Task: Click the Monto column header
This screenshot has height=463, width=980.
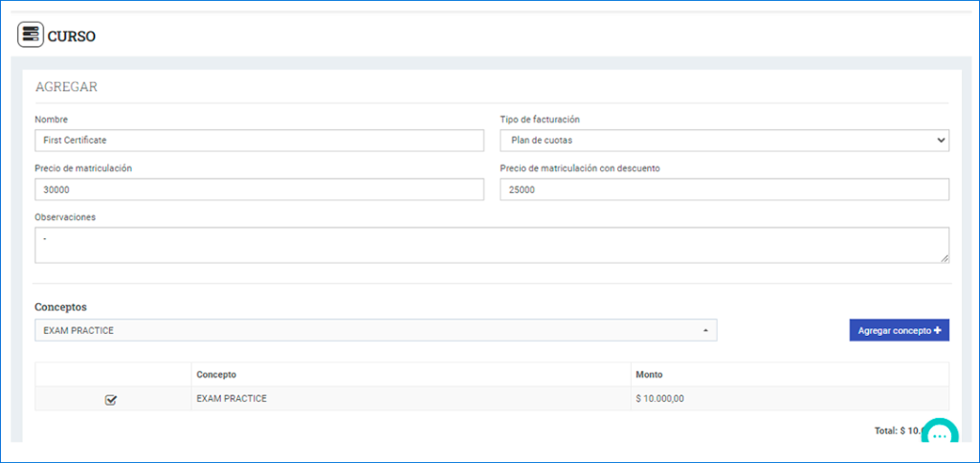Action: point(649,374)
